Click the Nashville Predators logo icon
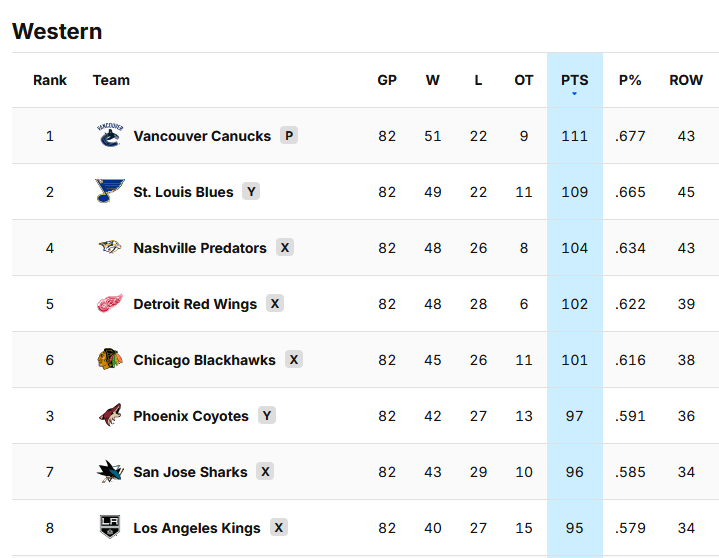This screenshot has height=558, width=719. coord(110,248)
